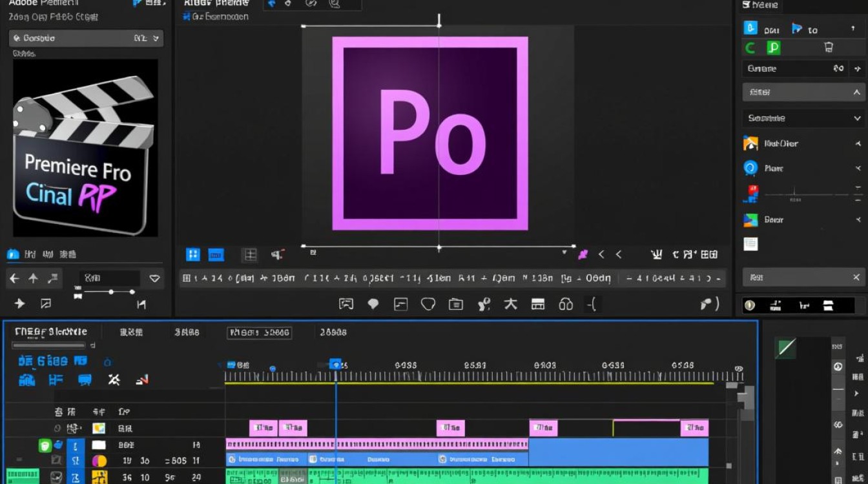868x484 pixels.
Task: Click the green diagonal line icon beside timeline
Action: pos(786,348)
